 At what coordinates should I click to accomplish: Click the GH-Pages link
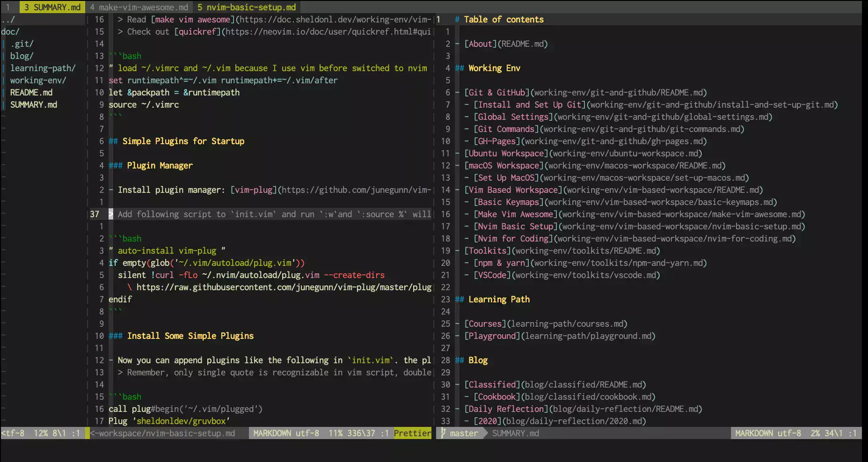[x=497, y=141]
